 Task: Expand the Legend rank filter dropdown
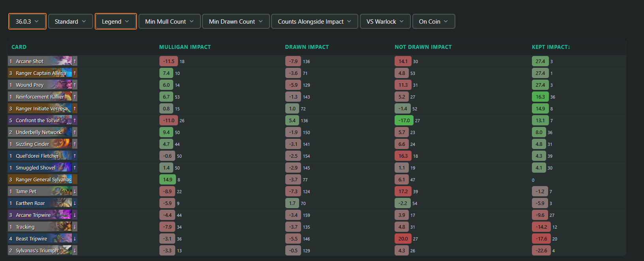click(116, 21)
